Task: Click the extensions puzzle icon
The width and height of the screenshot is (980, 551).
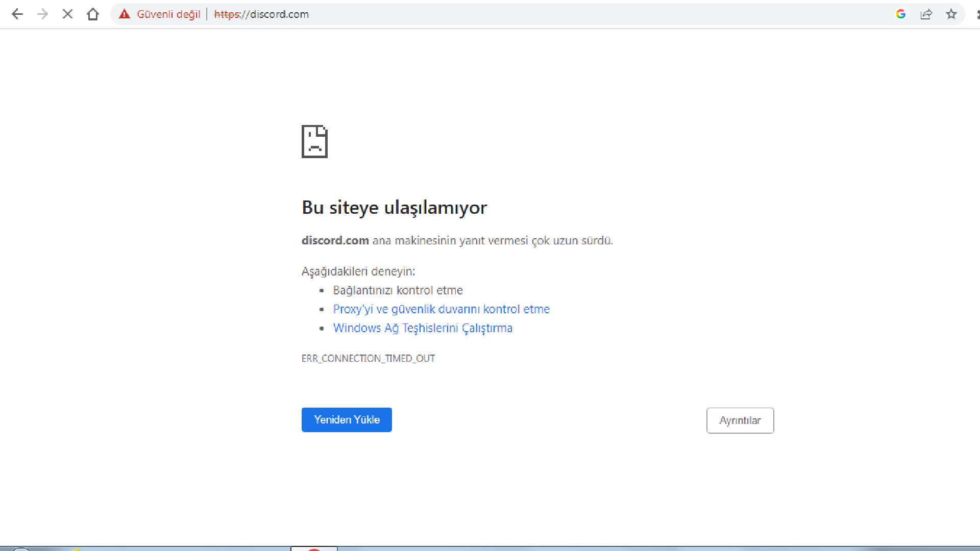Action: [977, 14]
